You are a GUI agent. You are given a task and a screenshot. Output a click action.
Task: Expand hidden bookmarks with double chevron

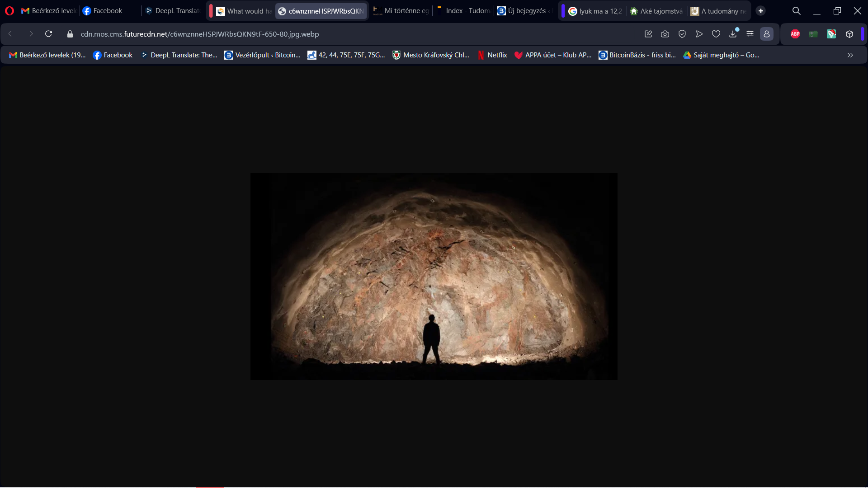850,55
